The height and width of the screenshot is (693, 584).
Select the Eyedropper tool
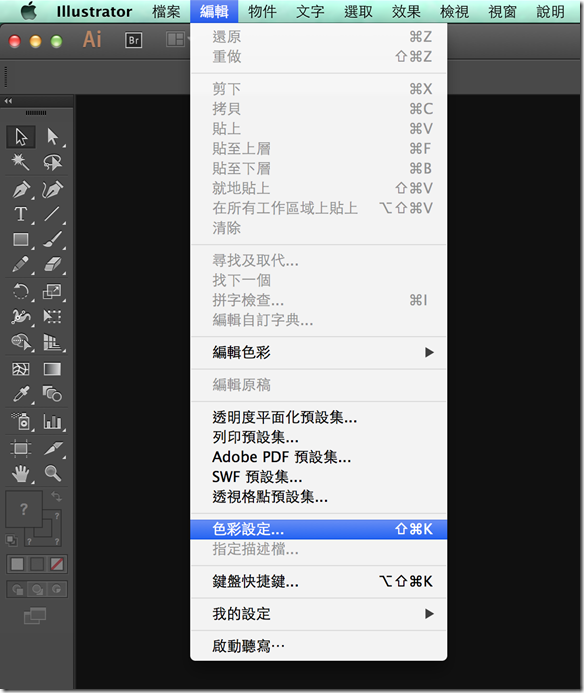click(x=21, y=394)
